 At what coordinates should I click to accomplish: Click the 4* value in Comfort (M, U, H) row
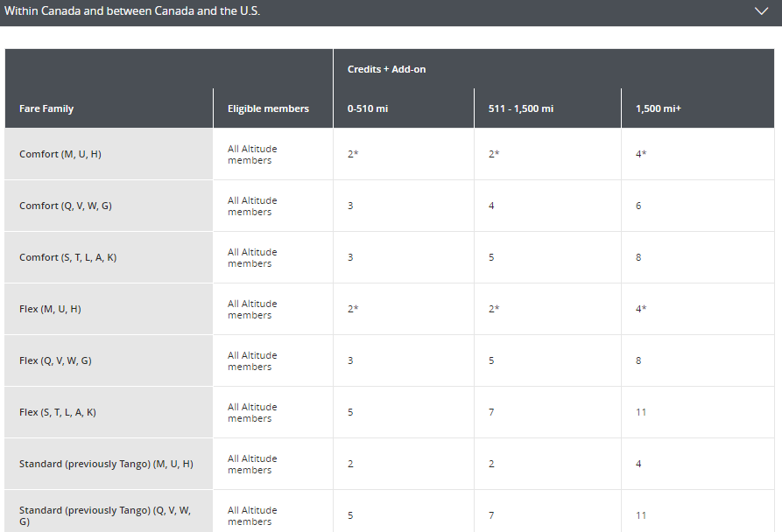coord(641,154)
